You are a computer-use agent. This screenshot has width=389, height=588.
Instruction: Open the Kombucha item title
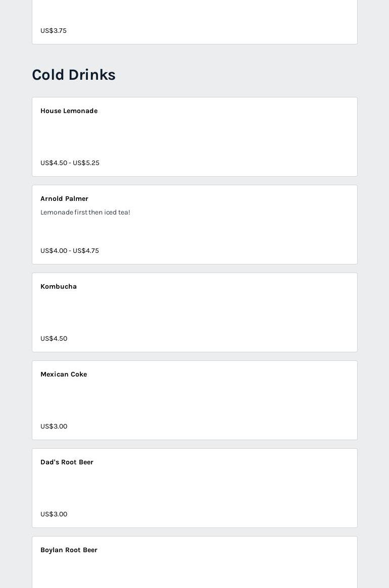[x=59, y=287]
